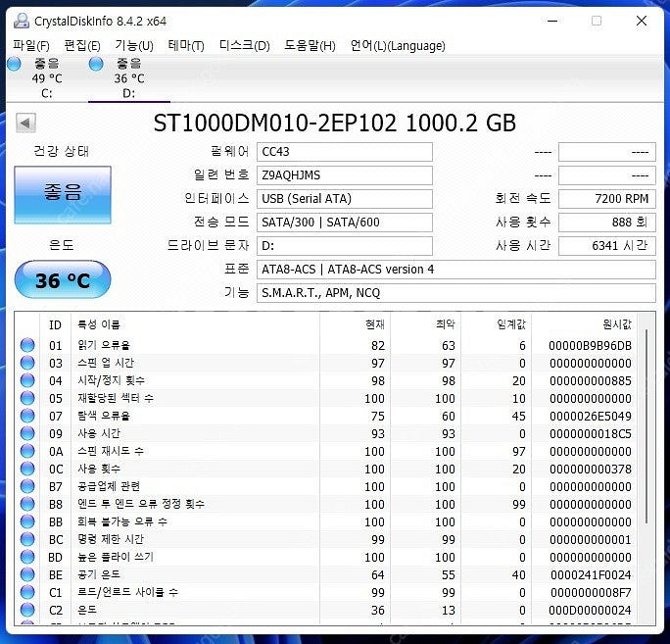Click the power-on count 888 회 field
This screenshot has height=644, width=670.
click(606, 223)
